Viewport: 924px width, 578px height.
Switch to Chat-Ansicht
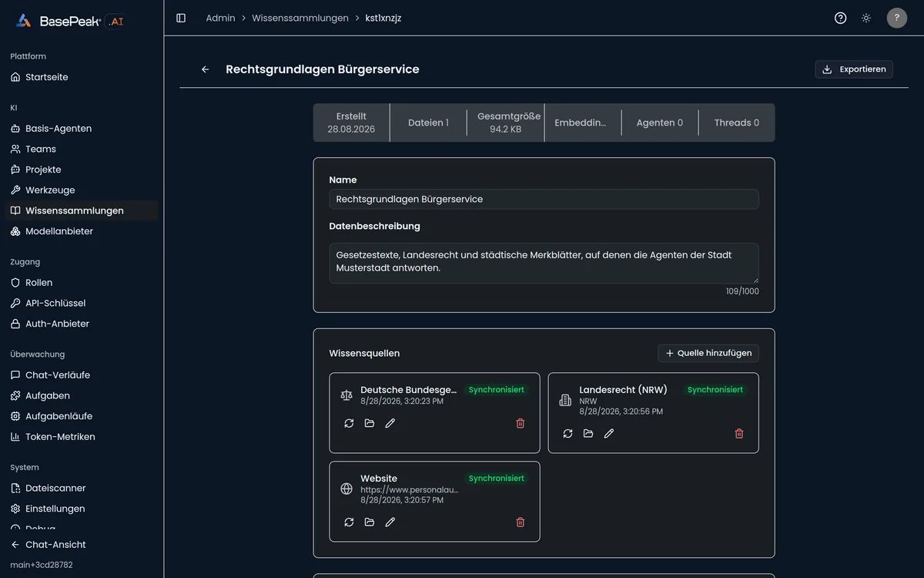[x=82, y=545]
